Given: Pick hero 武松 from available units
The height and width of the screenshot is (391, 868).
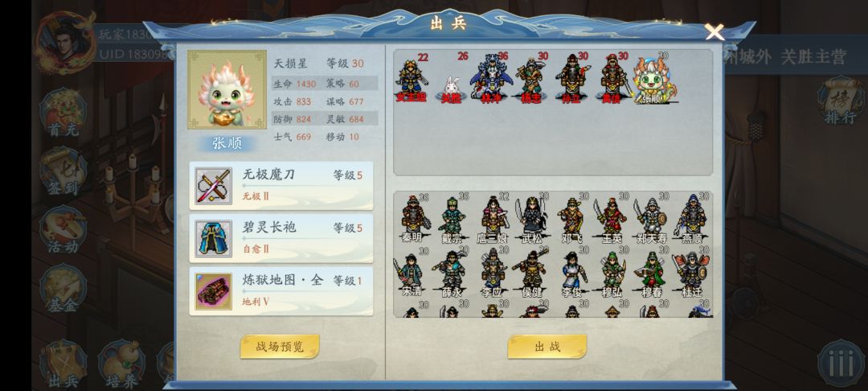Looking at the screenshot, I should [532, 218].
